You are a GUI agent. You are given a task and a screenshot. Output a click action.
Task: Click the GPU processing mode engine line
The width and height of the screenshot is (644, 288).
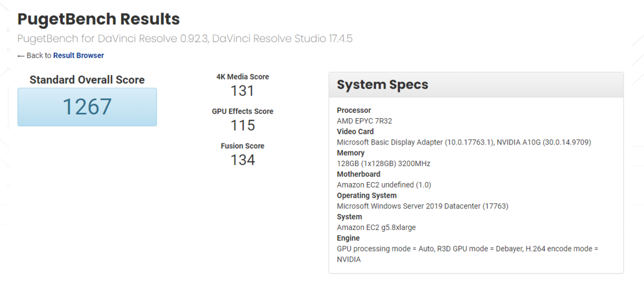(x=467, y=254)
